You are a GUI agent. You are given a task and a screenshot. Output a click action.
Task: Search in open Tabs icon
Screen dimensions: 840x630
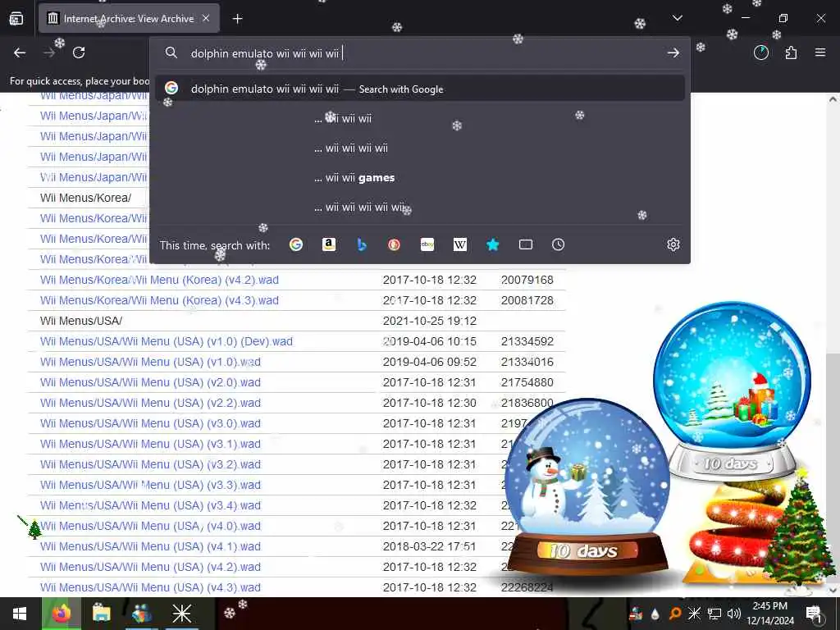tap(526, 244)
